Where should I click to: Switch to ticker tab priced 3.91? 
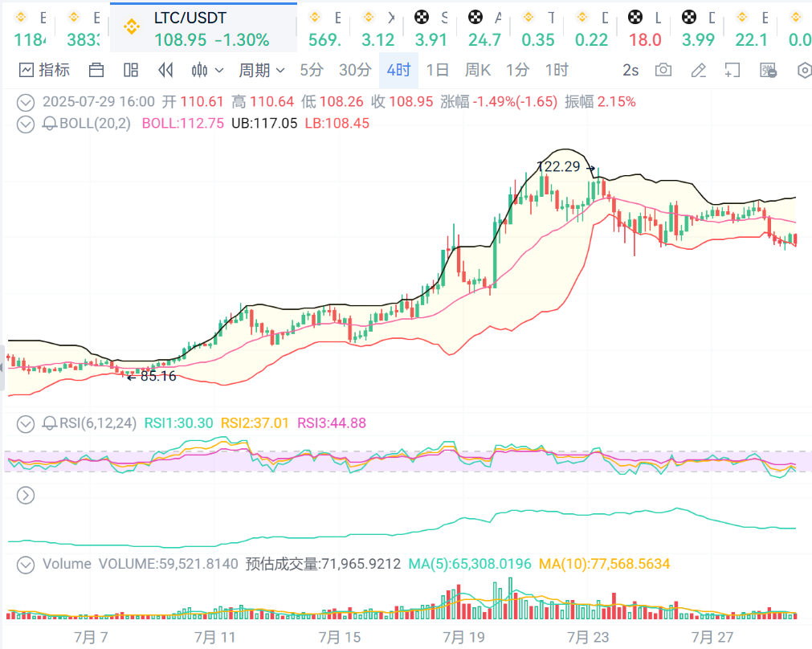430,28
